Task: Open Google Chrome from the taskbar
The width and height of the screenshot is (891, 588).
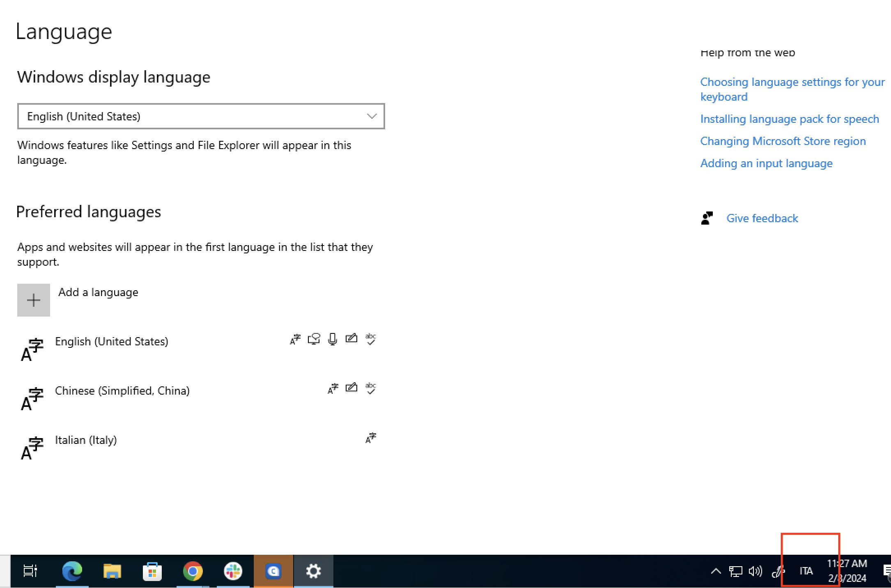Action: 193,571
